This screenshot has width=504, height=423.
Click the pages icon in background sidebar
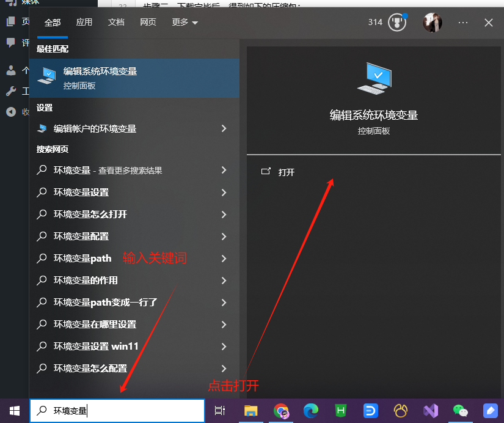pos(10,21)
